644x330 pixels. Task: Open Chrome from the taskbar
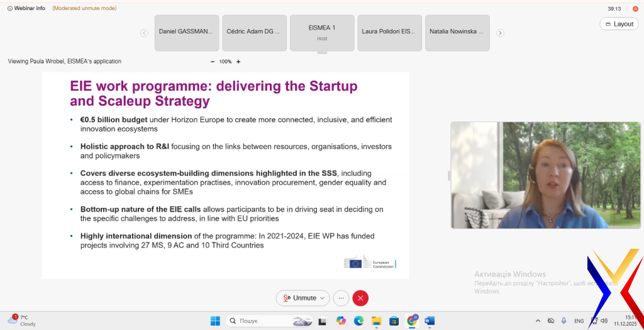coord(412,321)
